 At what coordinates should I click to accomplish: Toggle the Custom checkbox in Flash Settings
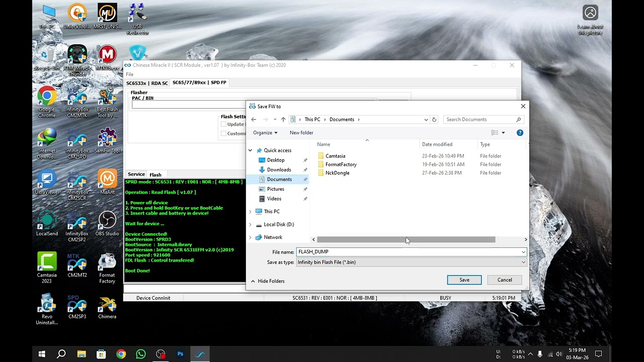pos(223,133)
